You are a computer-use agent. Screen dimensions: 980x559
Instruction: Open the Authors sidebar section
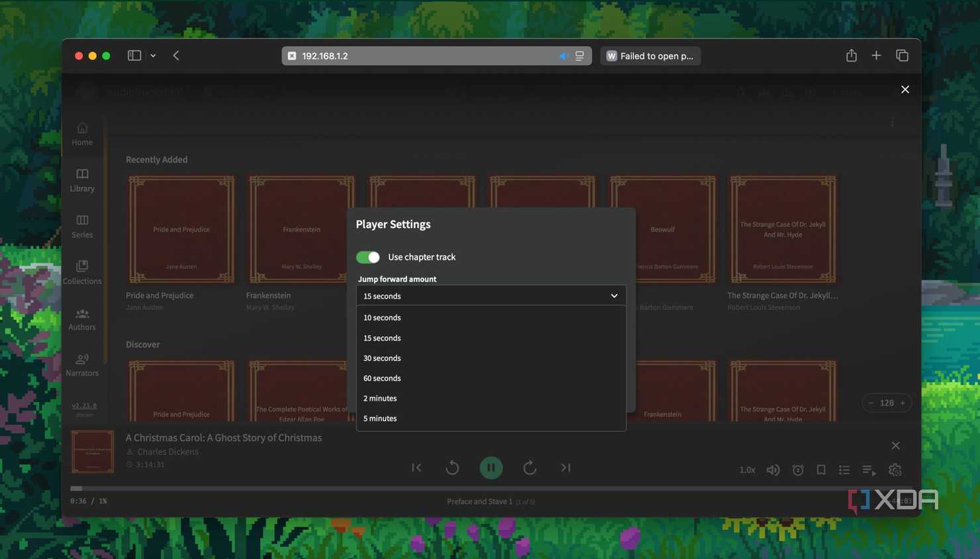[x=82, y=319]
